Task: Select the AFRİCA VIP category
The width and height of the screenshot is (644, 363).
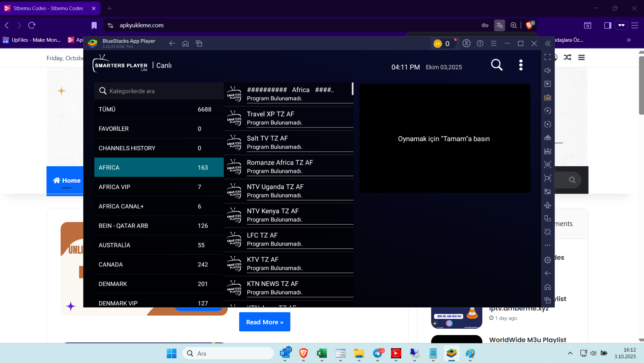Action: pos(159,187)
